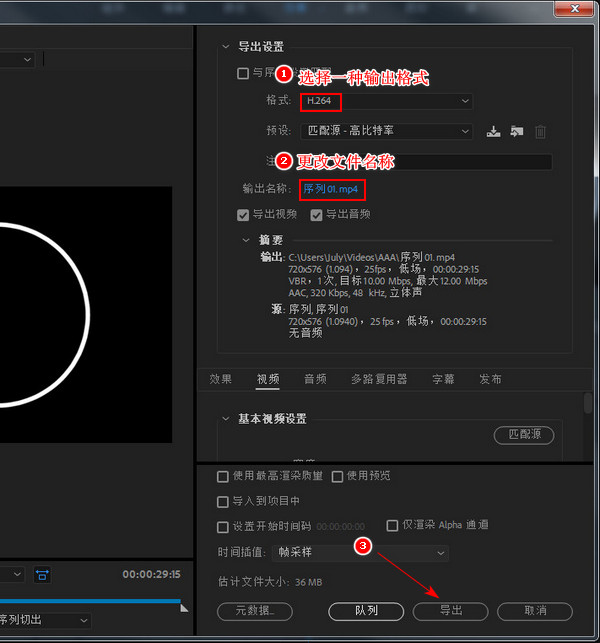The width and height of the screenshot is (600, 643).
Task: Click the 取消 cancel button
Action: 535,611
